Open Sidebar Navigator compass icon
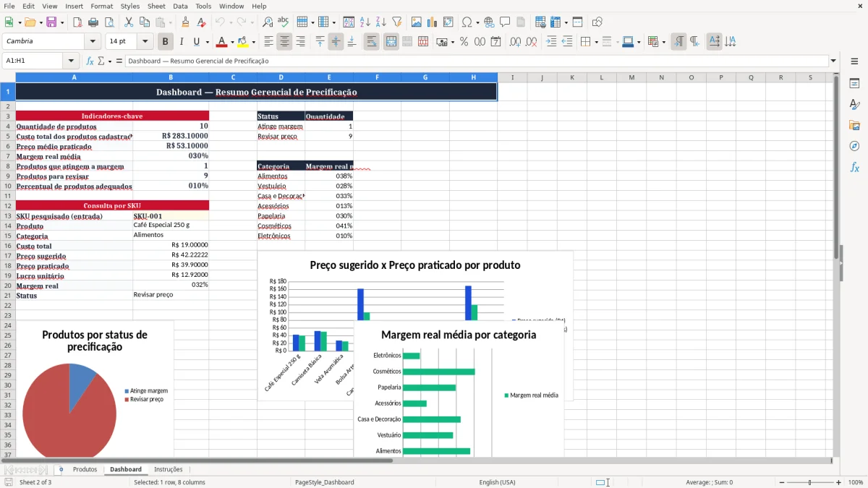This screenshot has height=488, width=868. 854,146
